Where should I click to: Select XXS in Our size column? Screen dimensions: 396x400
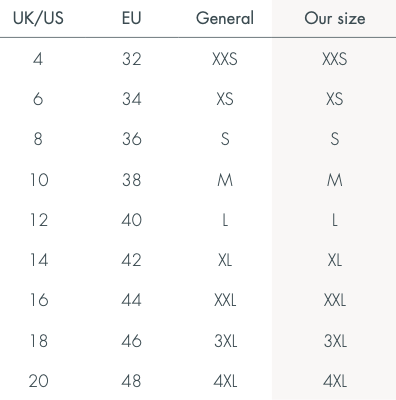point(334,59)
